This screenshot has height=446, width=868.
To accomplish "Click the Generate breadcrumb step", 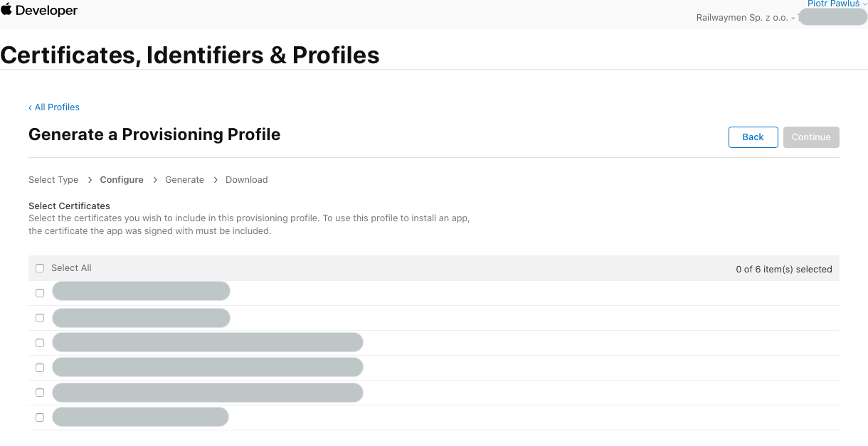I will [184, 180].
